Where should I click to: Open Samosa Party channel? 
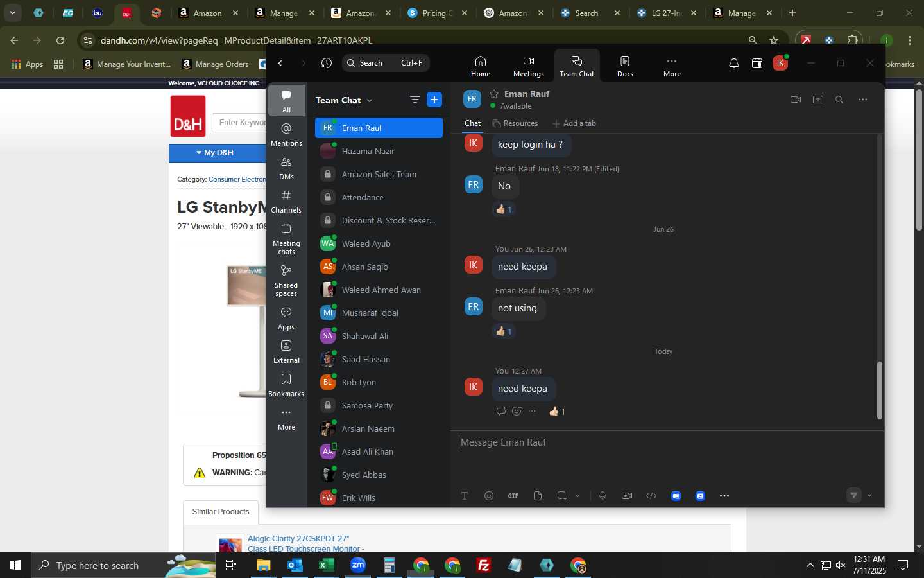coord(379,405)
